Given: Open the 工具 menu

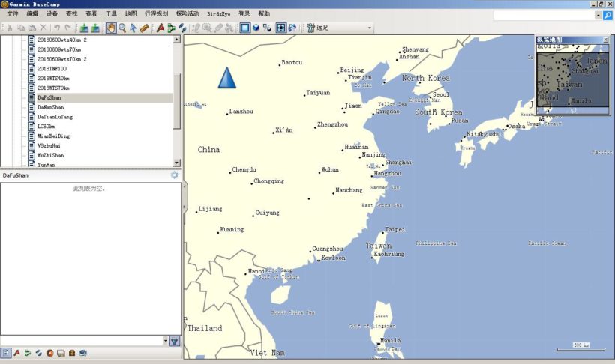Looking at the screenshot, I should pos(111,13).
